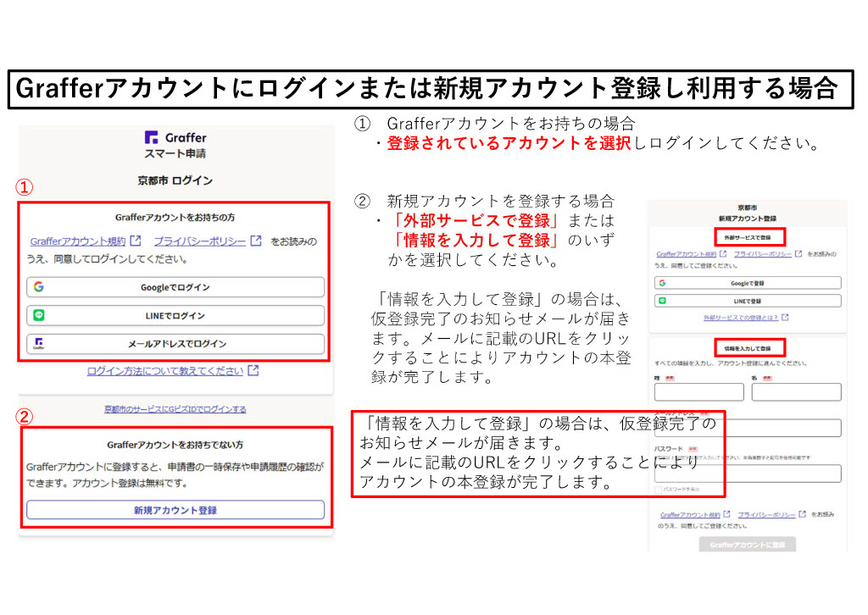Click the Google icon on Googleでログイン
This screenshot has width=868, height=615.
coord(39,287)
